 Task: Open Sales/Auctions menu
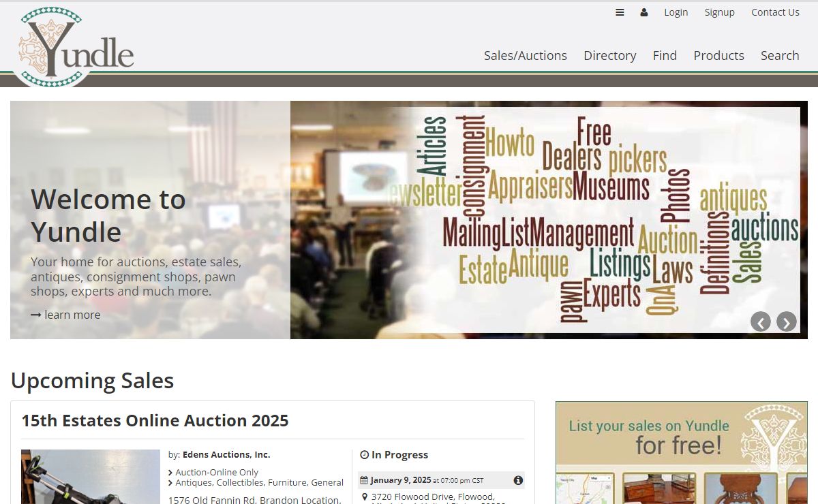pyautogui.click(x=526, y=56)
